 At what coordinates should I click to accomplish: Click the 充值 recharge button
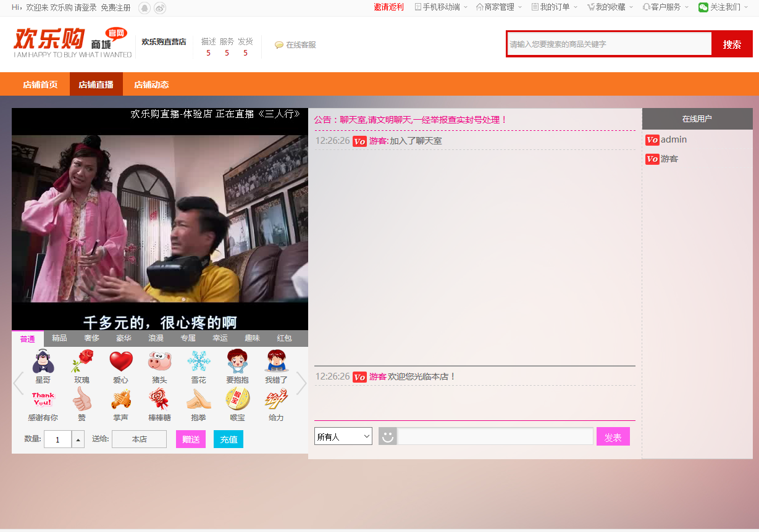[229, 439]
